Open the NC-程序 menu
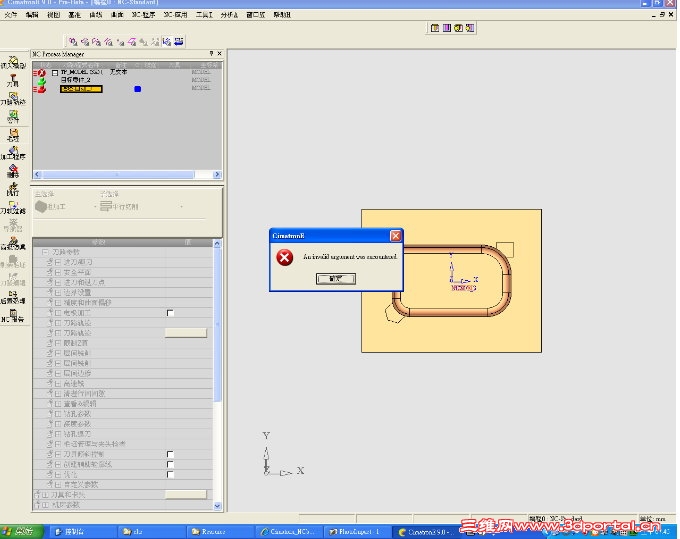Screen dimensions: 680x539 coord(144,15)
